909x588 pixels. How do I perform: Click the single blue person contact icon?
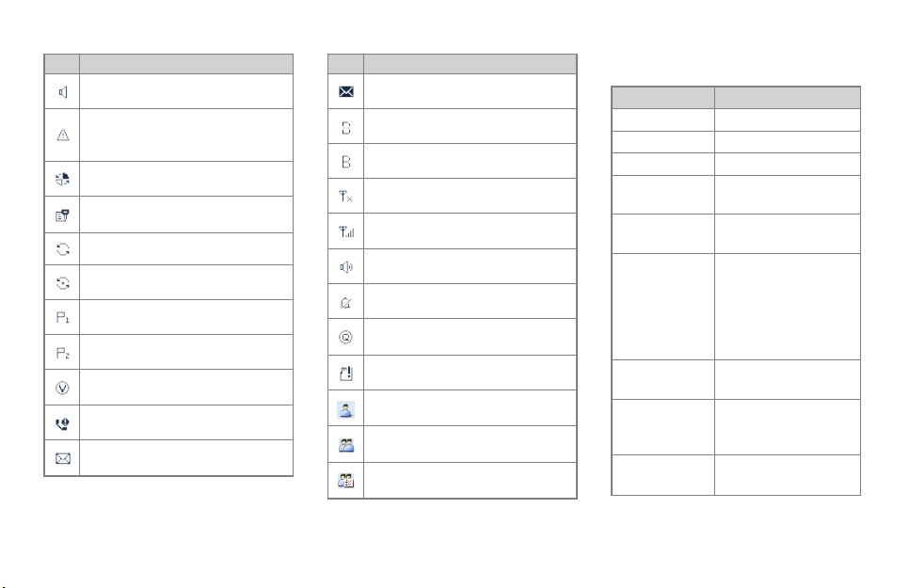pyautogui.click(x=345, y=410)
